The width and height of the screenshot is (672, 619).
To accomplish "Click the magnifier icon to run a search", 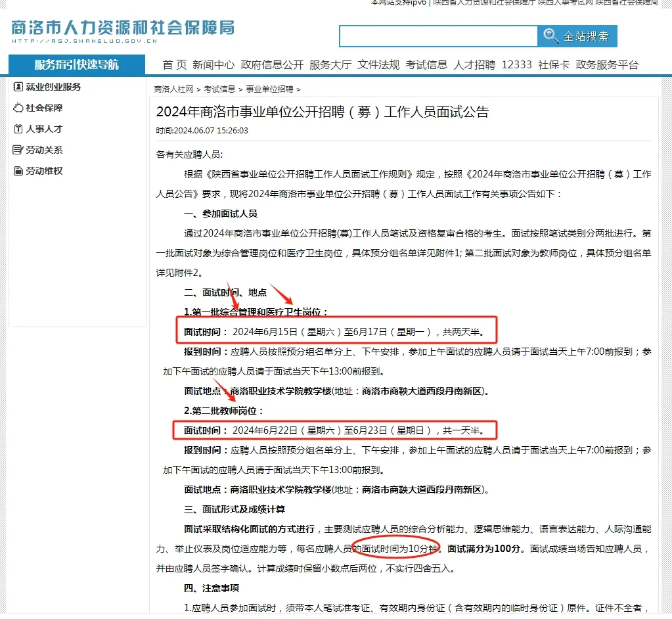I will [550, 36].
